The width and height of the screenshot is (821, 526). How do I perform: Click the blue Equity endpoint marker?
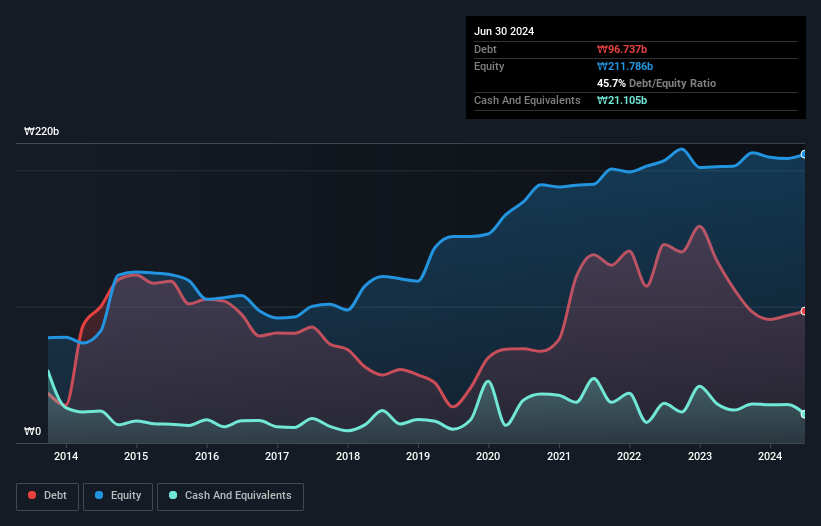click(x=804, y=154)
